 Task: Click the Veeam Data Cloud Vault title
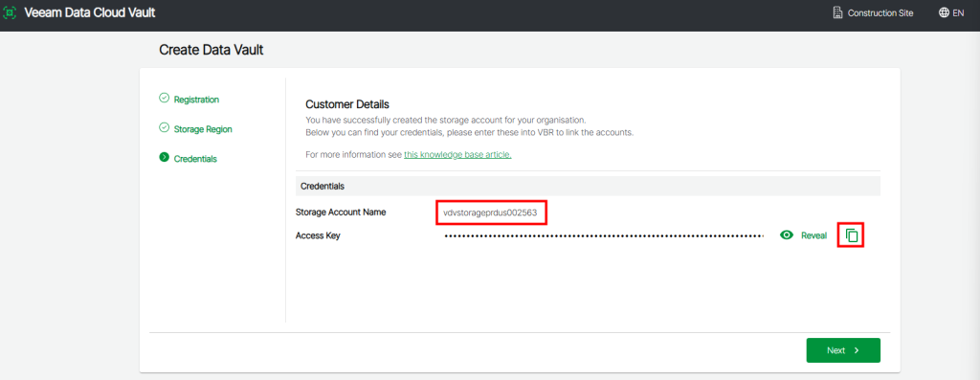[89, 13]
